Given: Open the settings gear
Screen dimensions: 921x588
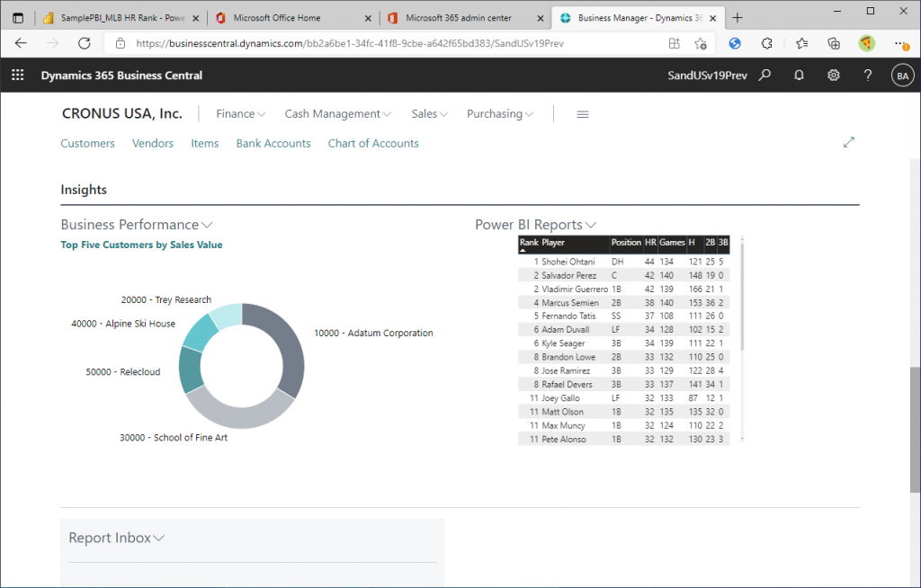Looking at the screenshot, I should (834, 76).
